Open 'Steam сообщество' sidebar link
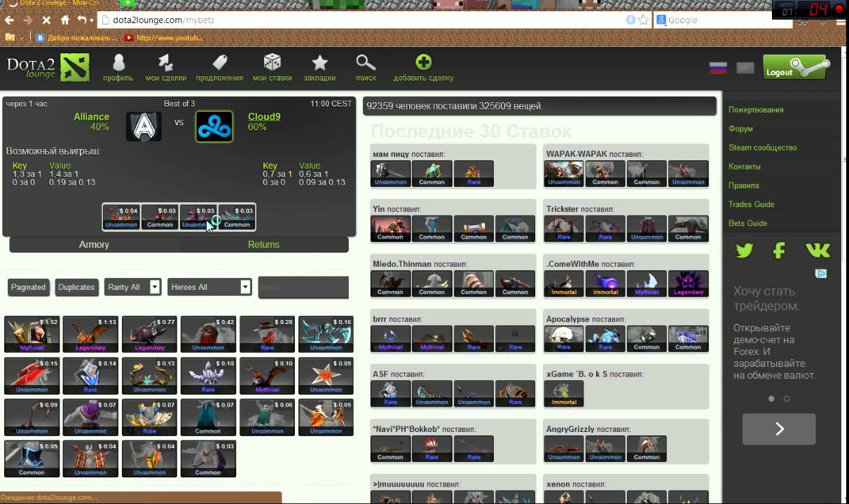849x504 pixels. coord(763,148)
